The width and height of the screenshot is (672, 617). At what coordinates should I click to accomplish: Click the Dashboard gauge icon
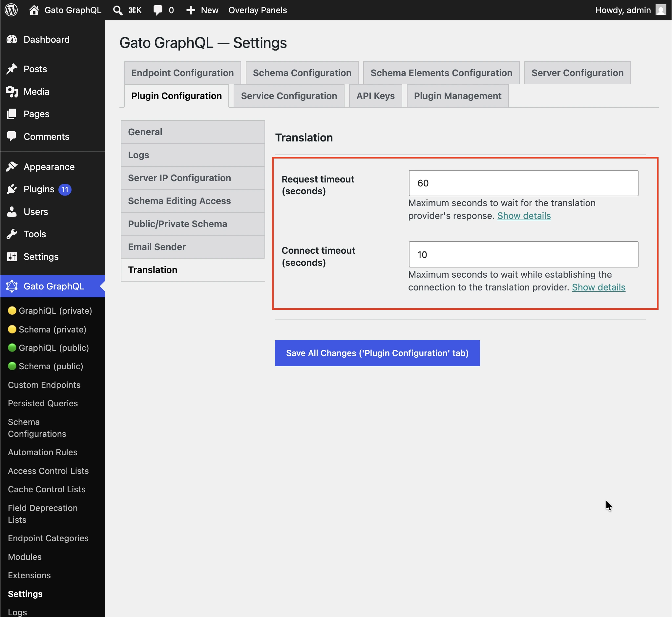(x=12, y=39)
